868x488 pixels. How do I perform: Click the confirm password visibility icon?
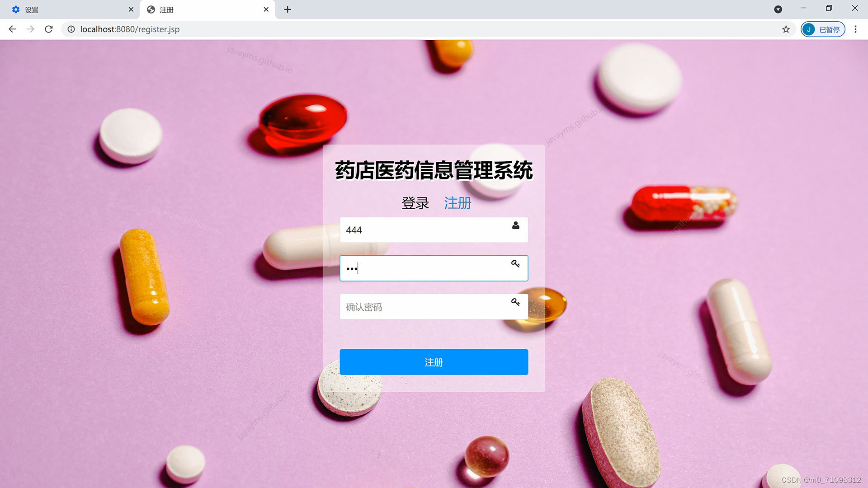click(x=515, y=302)
